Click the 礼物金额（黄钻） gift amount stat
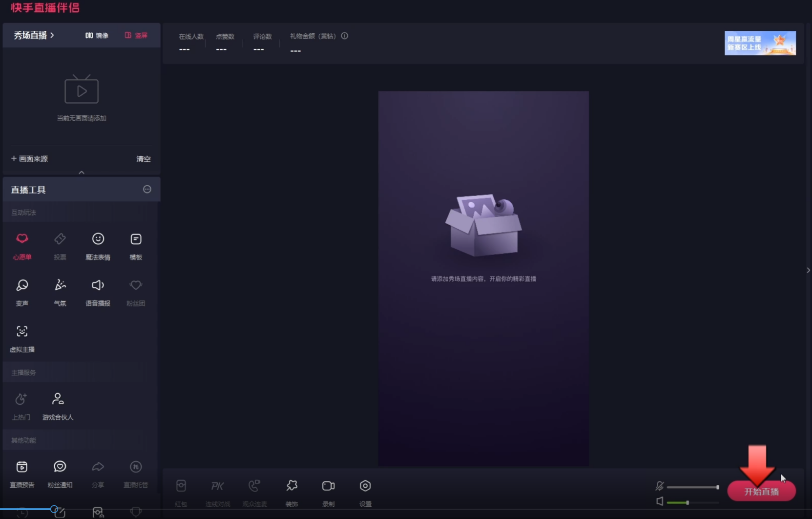812x519 pixels. click(312, 43)
